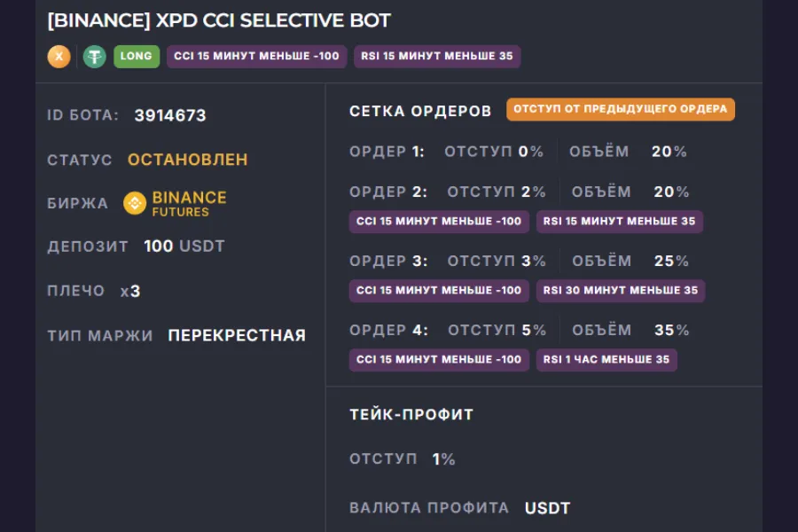Click the CCI filter badge under Ордер 2
This screenshot has height=532, width=798.
point(438,222)
